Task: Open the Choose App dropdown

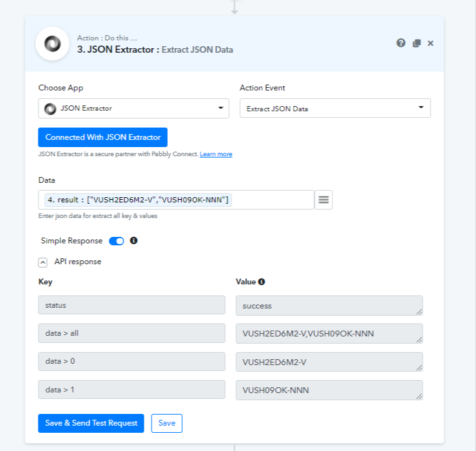Action: [x=133, y=108]
